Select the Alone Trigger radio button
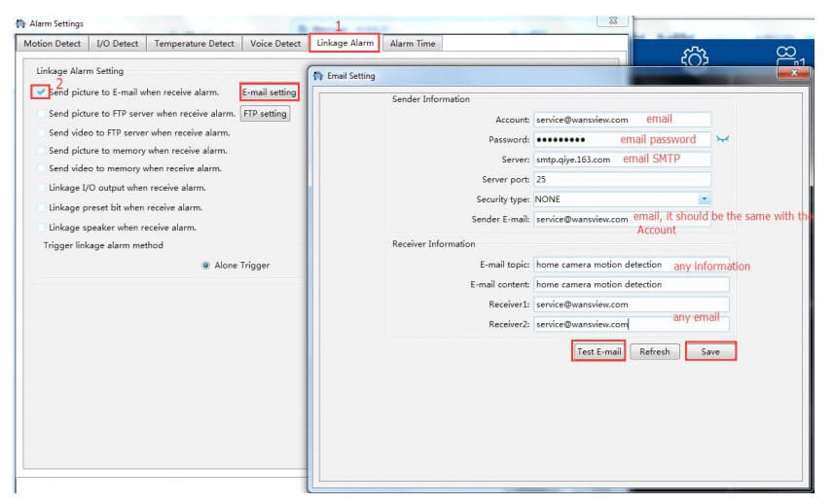The image size is (833, 504). (x=205, y=265)
